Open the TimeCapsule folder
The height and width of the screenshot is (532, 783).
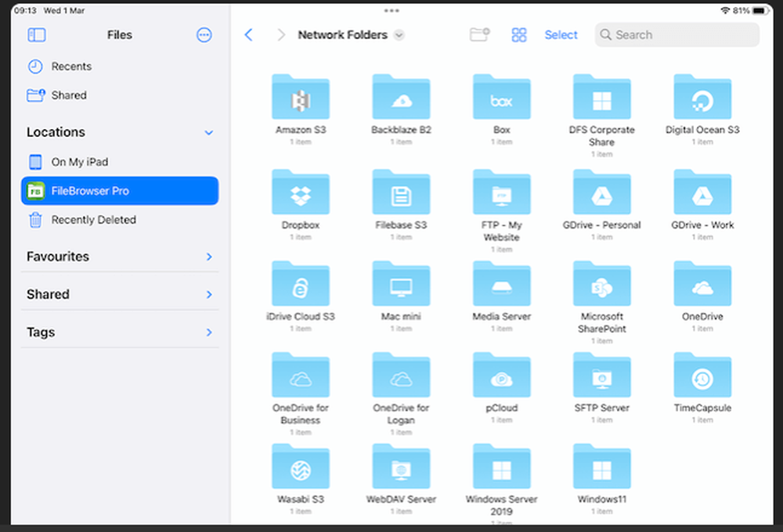(702, 376)
